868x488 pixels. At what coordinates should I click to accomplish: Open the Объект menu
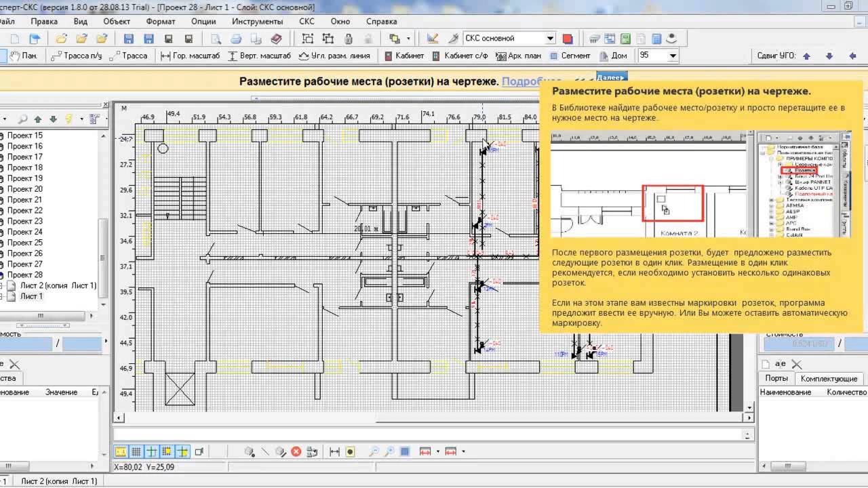(x=117, y=21)
